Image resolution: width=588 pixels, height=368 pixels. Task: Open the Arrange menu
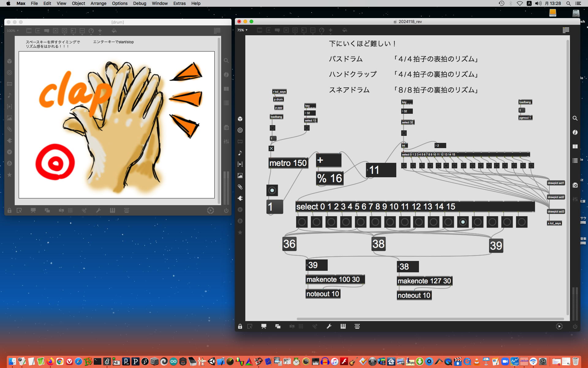(98, 3)
